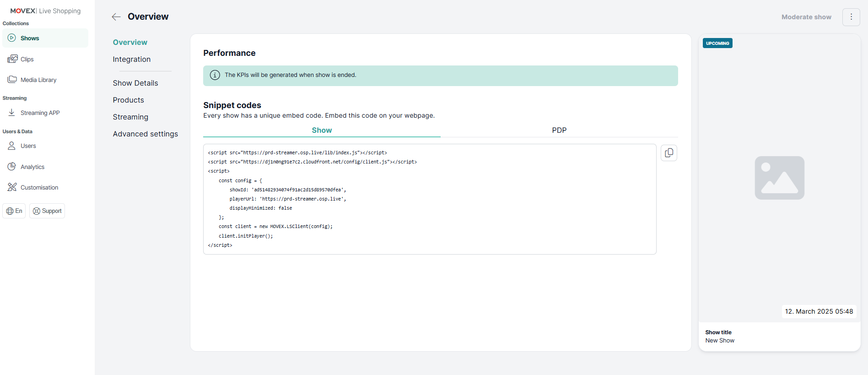Click the Users person icon
Screen dimensions: 868x375
pos(12,146)
